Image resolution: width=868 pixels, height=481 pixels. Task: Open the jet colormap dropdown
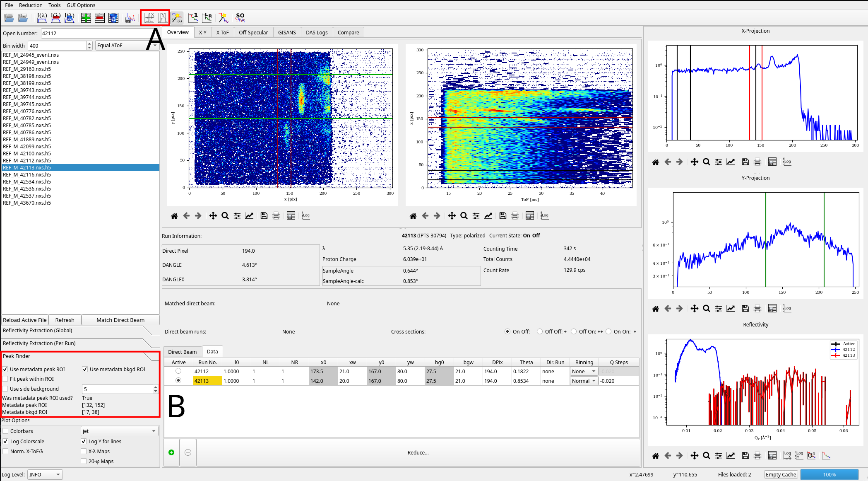point(120,431)
